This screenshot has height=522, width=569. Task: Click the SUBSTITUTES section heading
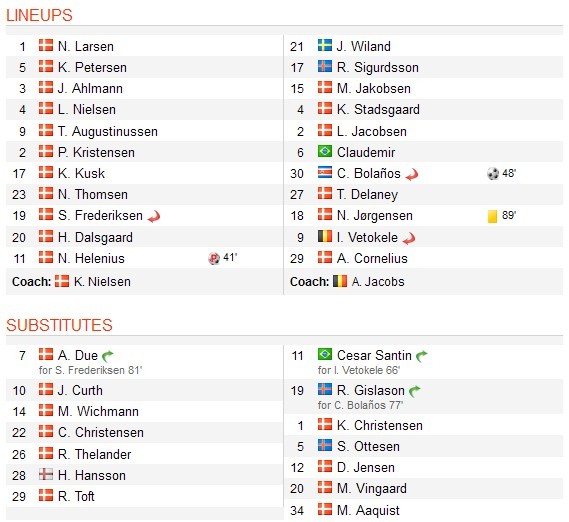tap(59, 325)
